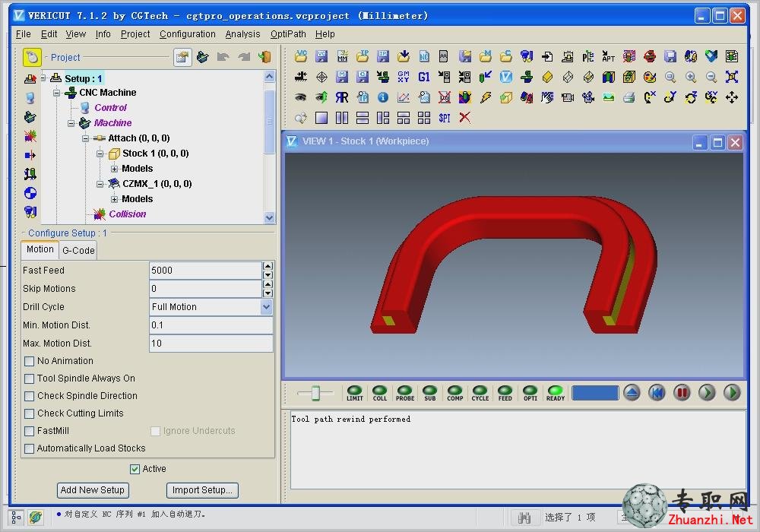This screenshot has width=760, height=532.
Task: Toggle the LIMIT status light
Action: 355,392
